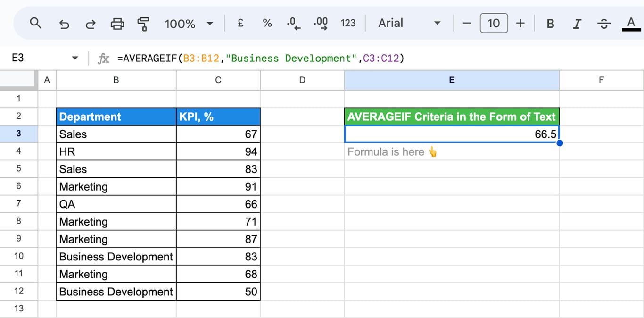Toggle strikethrough formatting
The width and height of the screenshot is (644, 318).
[603, 24]
